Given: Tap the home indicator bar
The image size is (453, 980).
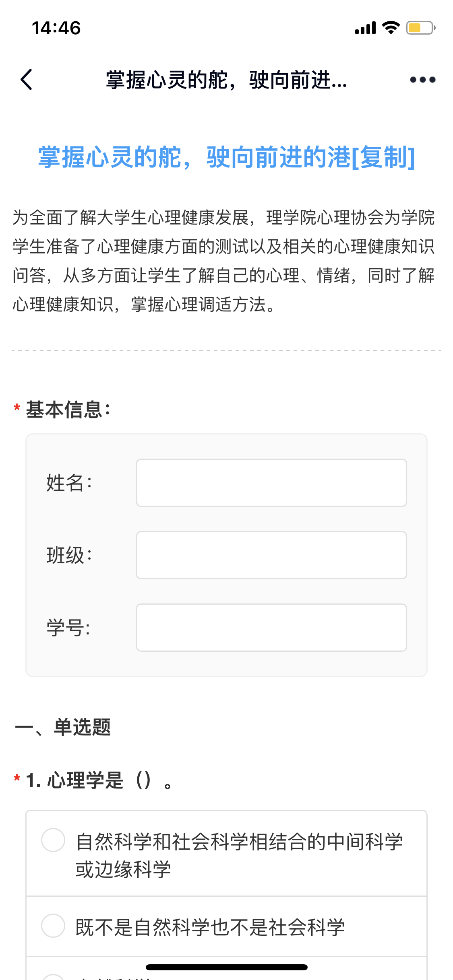Looking at the screenshot, I should coord(226,967).
